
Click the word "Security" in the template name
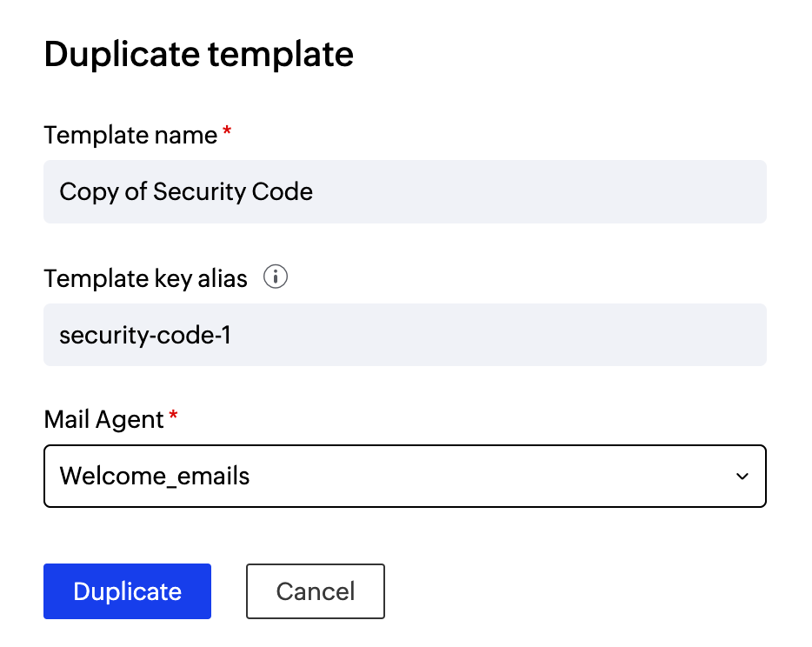pos(190,191)
